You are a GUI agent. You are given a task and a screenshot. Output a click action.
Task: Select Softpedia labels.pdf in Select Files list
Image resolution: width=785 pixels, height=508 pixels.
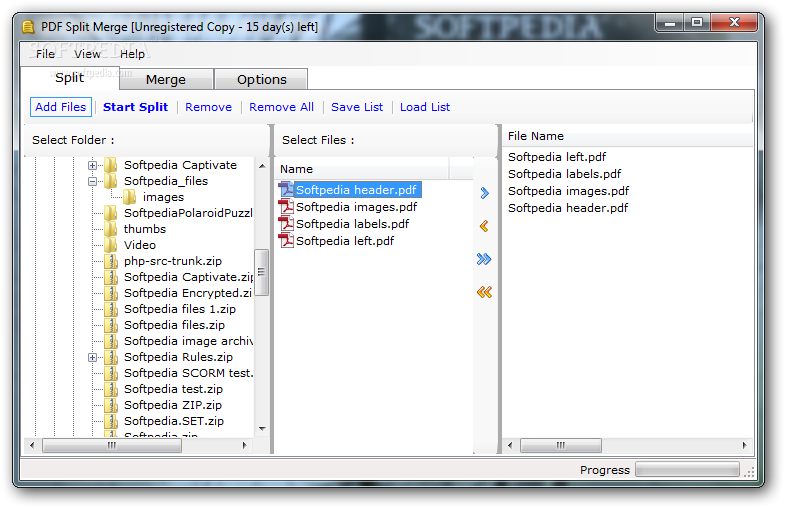352,223
